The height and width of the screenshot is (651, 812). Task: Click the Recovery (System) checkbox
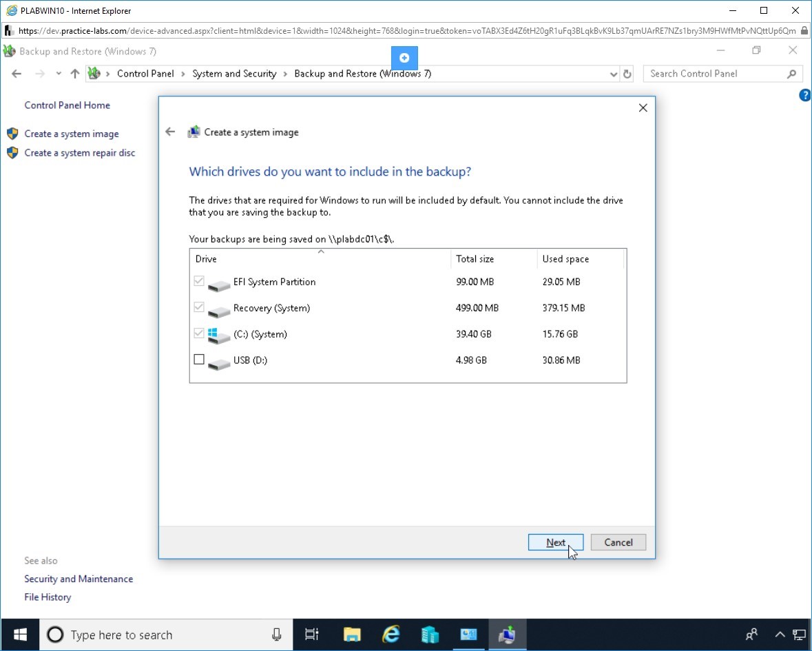coord(199,307)
